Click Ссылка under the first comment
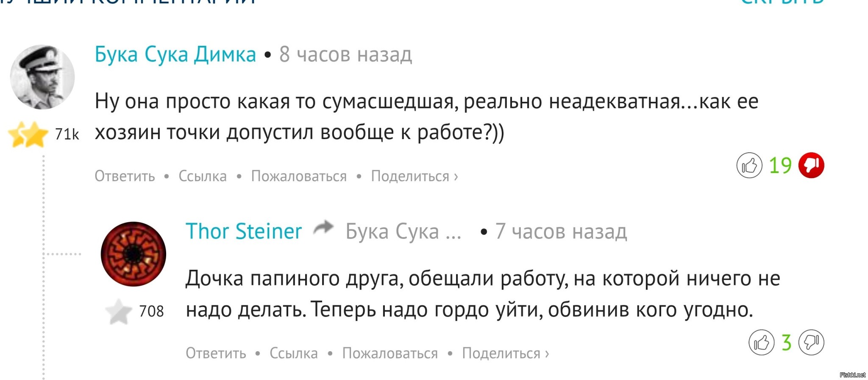This screenshot has height=380, width=868. (x=203, y=176)
